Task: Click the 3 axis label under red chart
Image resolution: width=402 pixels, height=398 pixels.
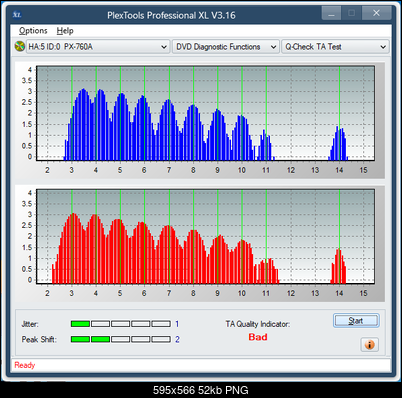Action: point(71,293)
